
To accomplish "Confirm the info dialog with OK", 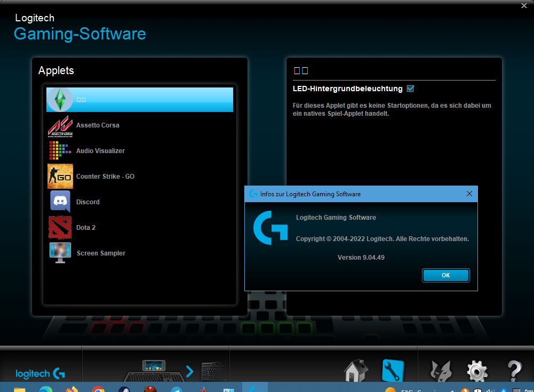I will coord(446,275).
